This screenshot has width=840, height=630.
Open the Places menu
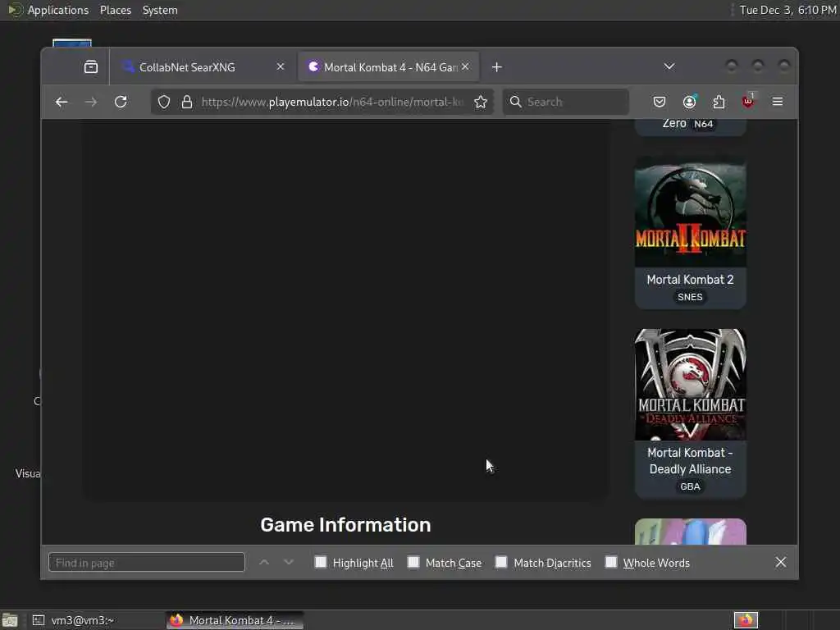pyautogui.click(x=116, y=10)
